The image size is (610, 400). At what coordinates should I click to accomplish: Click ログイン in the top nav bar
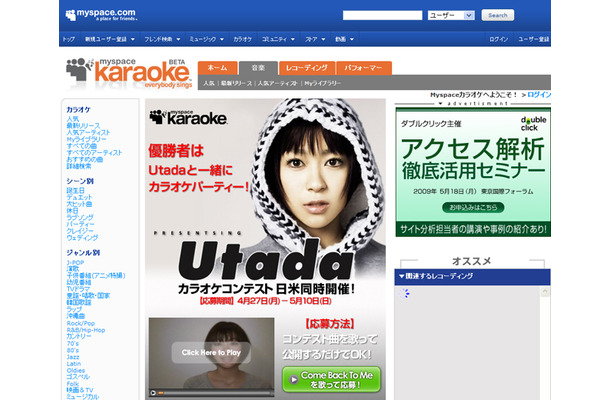pyautogui.click(x=498, y=39)
